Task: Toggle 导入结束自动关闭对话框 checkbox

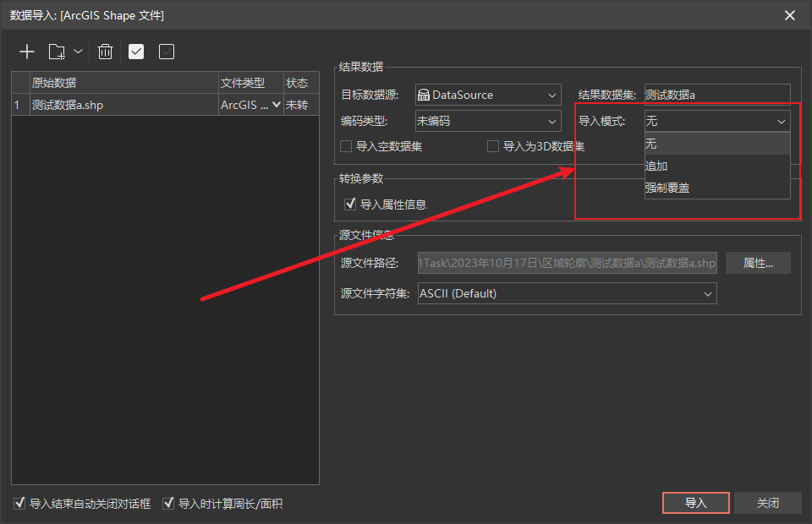Action: point(19,503)
